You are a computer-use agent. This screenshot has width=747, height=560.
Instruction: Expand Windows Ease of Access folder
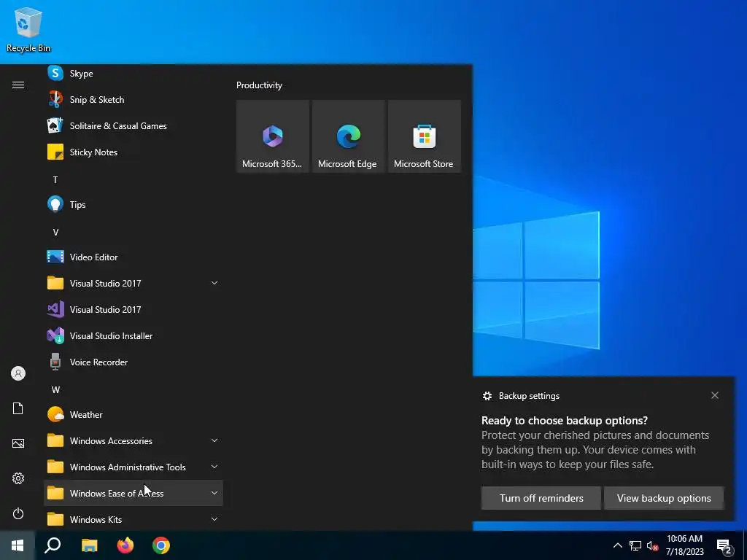point(133,493)
